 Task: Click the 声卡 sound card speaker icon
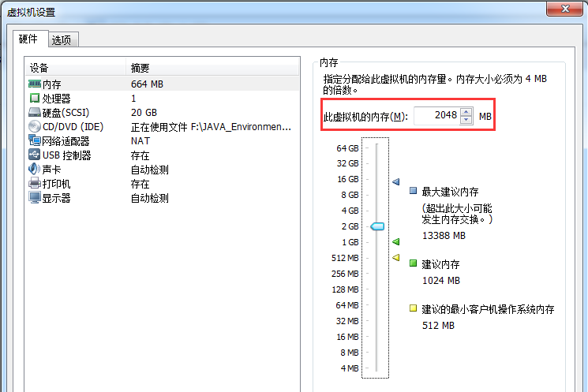click(35, 169)
